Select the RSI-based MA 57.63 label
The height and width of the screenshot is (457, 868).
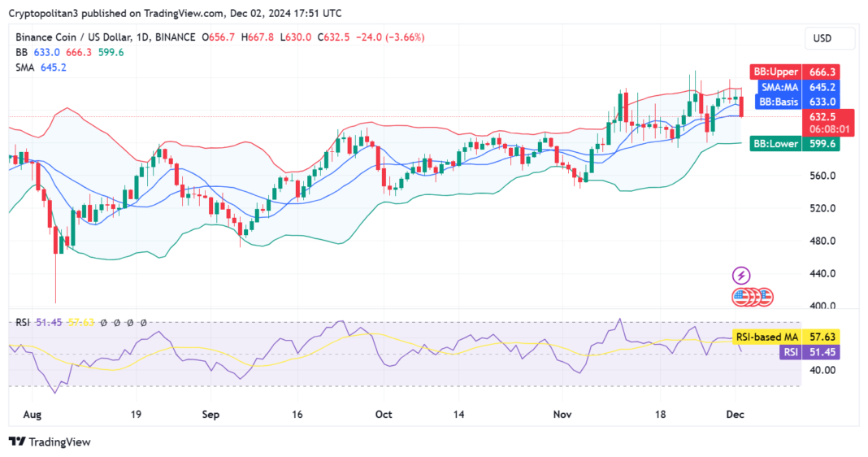click(x=786, y=337)
